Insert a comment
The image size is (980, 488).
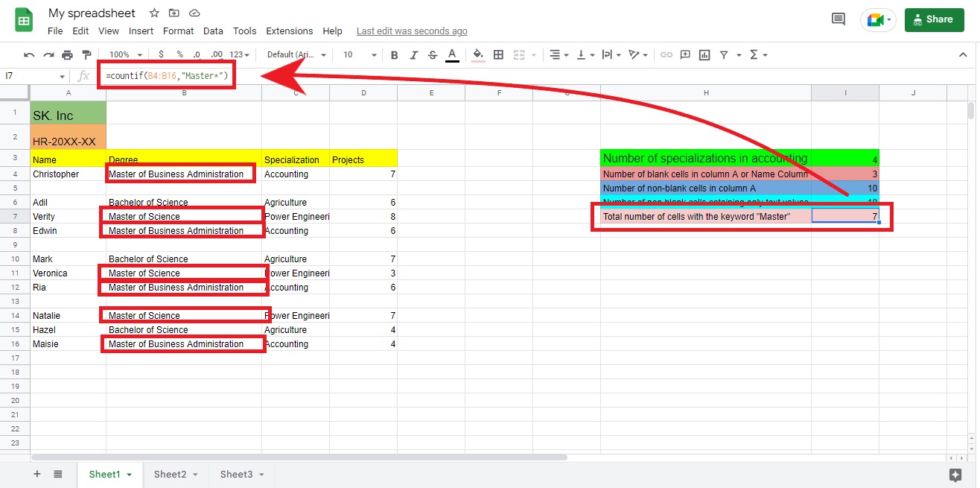coord(684,54)
